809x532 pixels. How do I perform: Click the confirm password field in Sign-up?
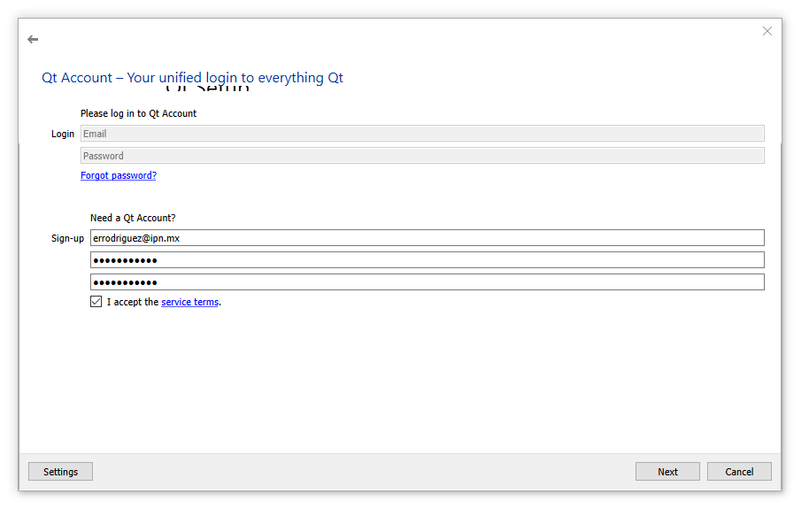[x=427, y=282]
